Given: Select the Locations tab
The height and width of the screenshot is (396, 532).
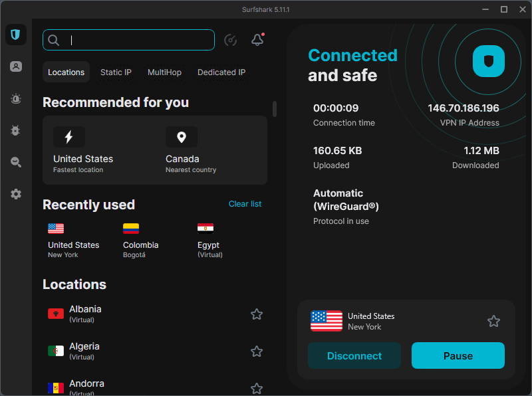Looking at the screenshot, I should [x=66, y=72].
